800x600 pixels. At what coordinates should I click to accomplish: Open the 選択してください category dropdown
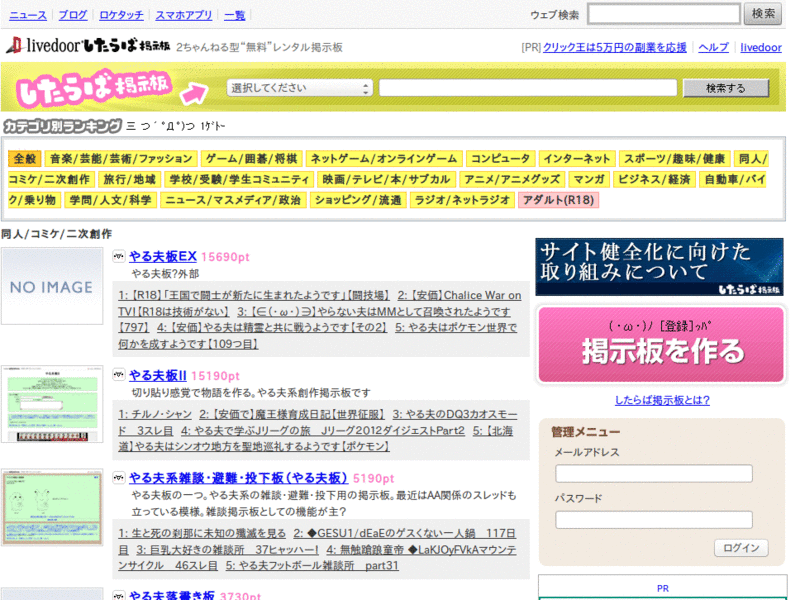pyautogui.click(x=299, y=88)
